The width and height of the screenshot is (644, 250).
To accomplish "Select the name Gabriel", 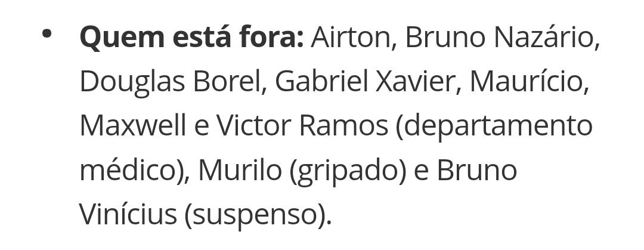I will [321, 81].
